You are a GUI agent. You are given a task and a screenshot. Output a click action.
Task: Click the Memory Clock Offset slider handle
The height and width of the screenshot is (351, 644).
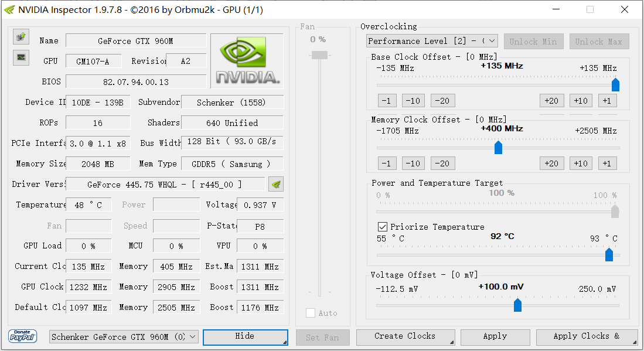[x=498, y=148]
